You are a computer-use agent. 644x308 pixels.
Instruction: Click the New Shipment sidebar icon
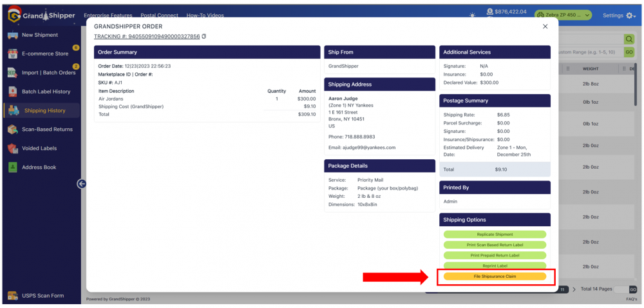pos(12,35)
